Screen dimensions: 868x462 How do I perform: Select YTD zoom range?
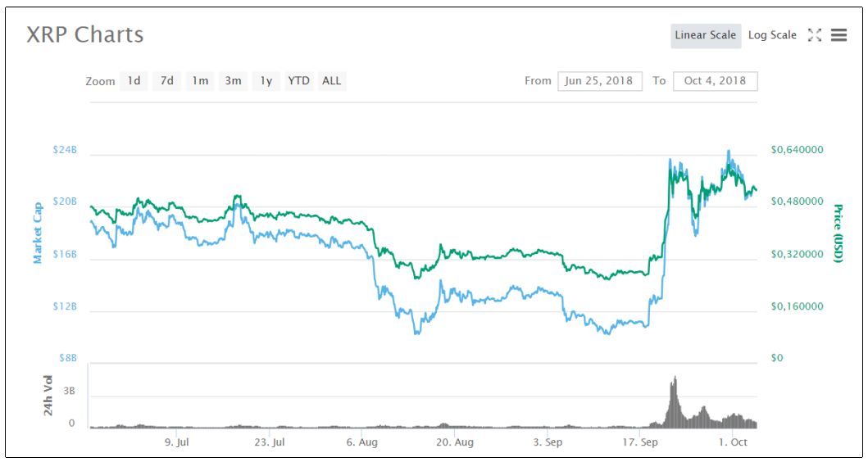299,81
